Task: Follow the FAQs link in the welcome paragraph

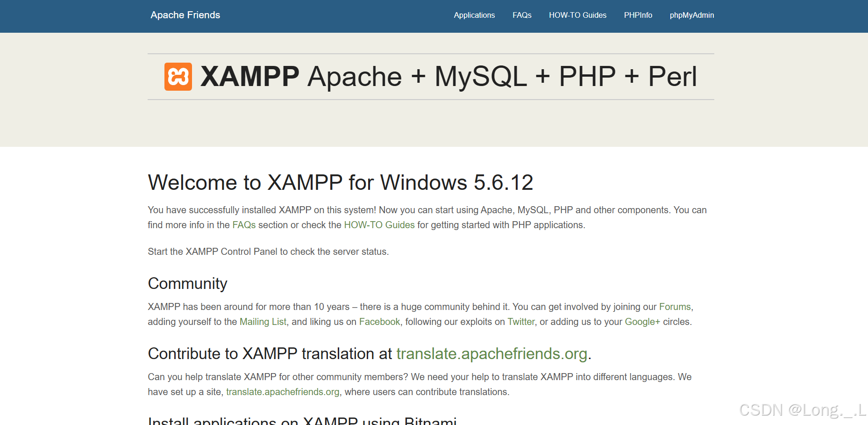Action: (x=244, y=225)
